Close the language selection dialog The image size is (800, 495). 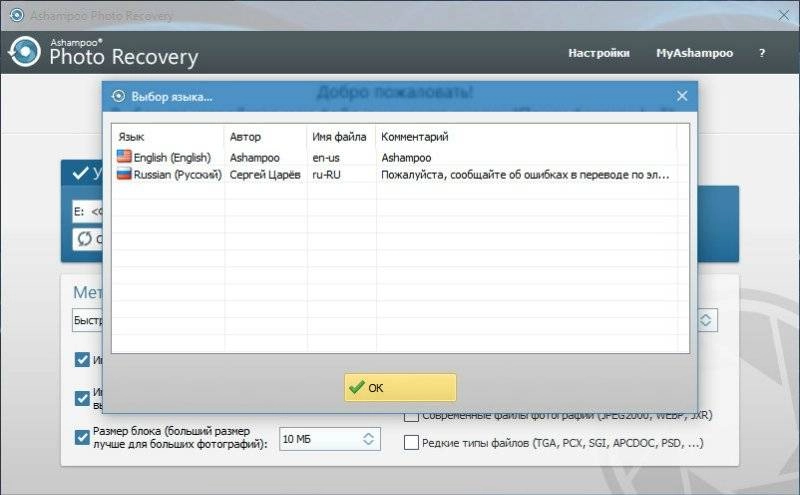(682, 96)
